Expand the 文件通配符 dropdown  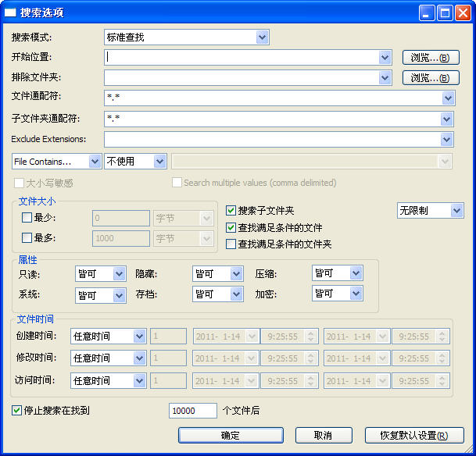pos(447,98)
